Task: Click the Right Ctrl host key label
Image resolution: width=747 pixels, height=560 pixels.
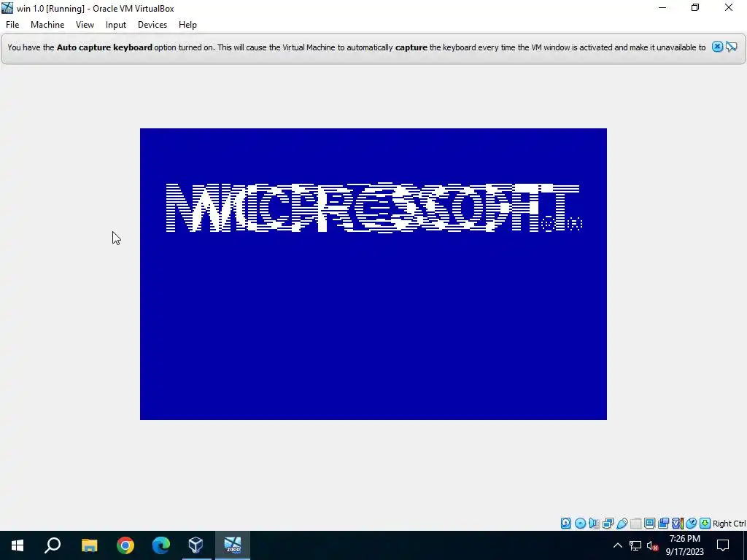Action: click(729, 524)
